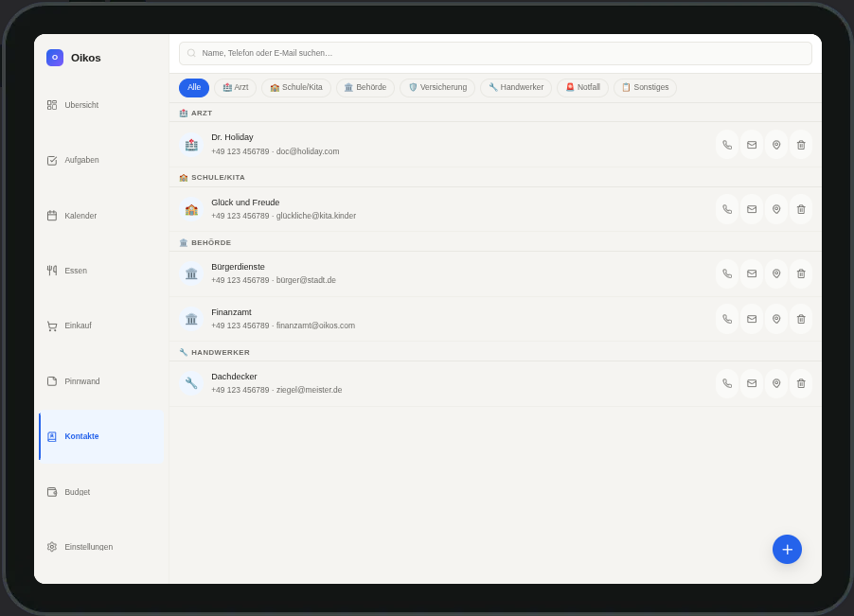Open Einkauf shopping section

[x=101, y=326]
